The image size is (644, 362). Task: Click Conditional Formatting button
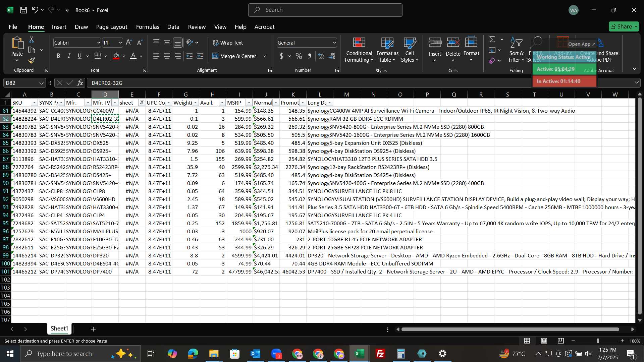tap(359, 50)
